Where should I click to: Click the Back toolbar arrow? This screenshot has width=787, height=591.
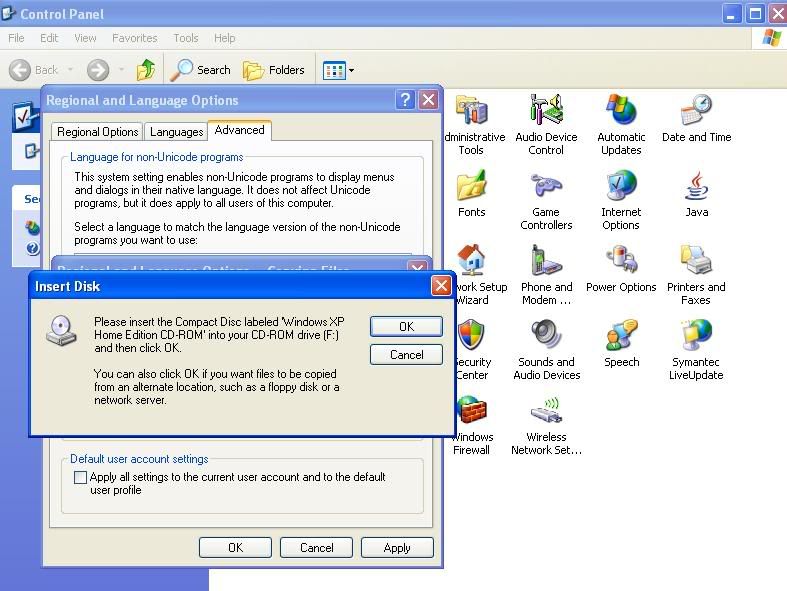click(x=20, y=70)
